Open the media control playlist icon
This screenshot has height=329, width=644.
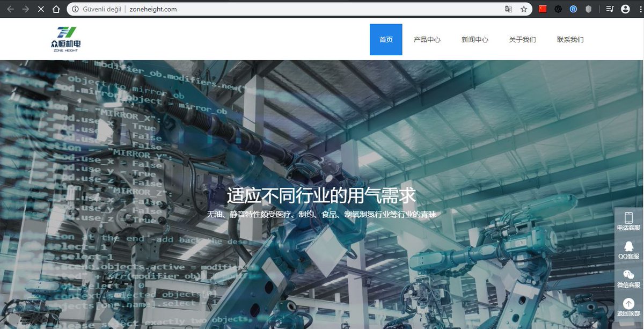click(x=610, y=9)
